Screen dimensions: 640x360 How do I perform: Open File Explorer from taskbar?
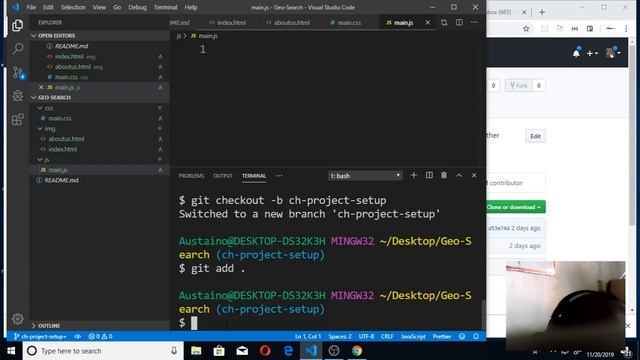(x=196, y=351)
